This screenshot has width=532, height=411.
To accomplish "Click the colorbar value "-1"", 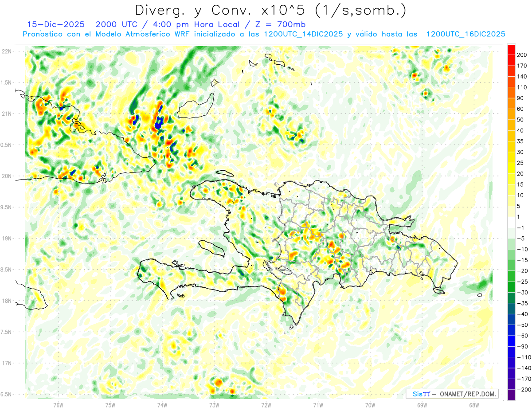I will coord(520,227).
